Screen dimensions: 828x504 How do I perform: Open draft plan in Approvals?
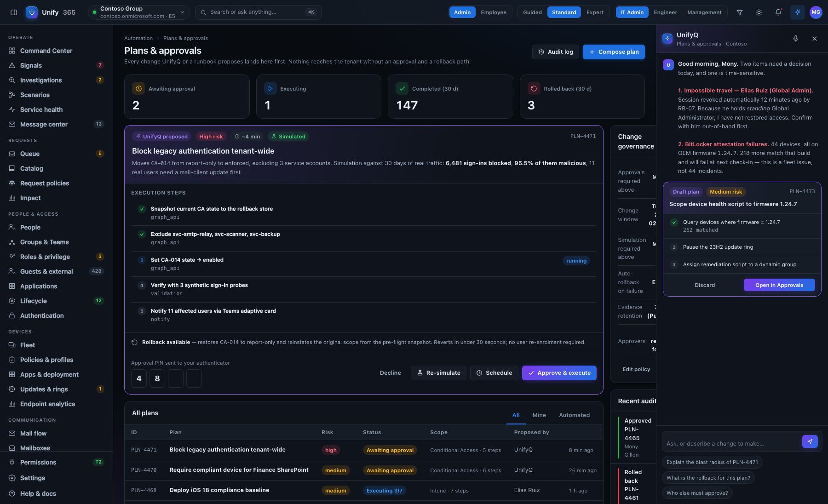pyautogui.click(x=779, y=285)
